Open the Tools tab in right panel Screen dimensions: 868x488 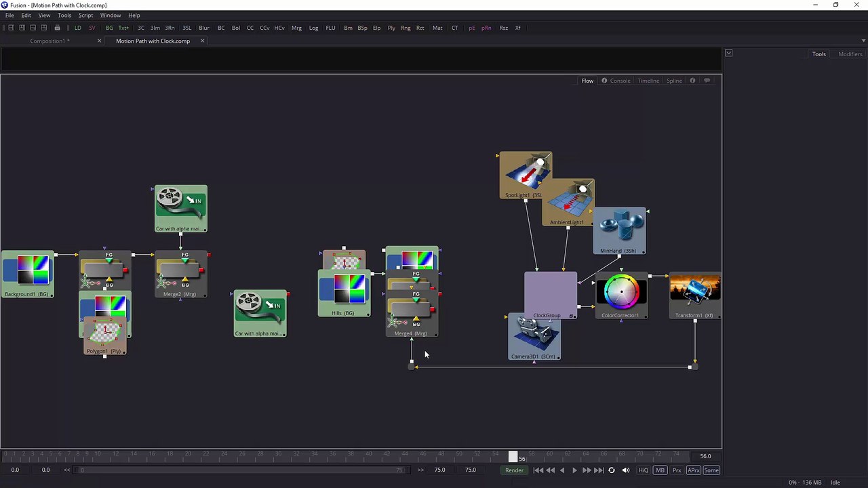[819, 54]
